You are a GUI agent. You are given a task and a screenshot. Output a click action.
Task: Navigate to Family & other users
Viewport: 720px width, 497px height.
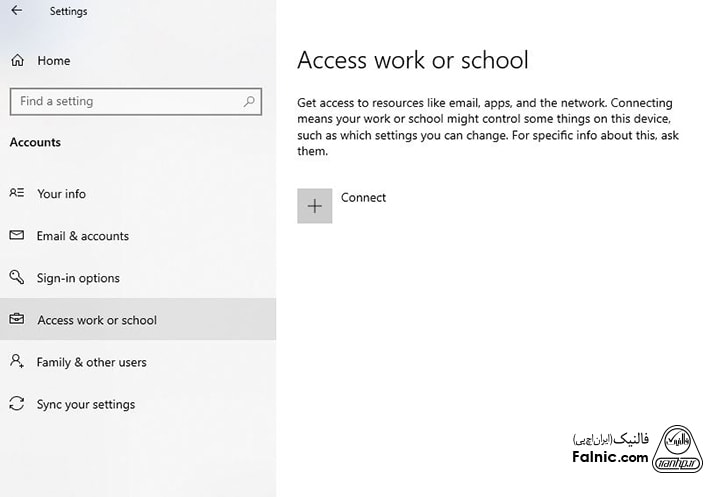(91, 362)
